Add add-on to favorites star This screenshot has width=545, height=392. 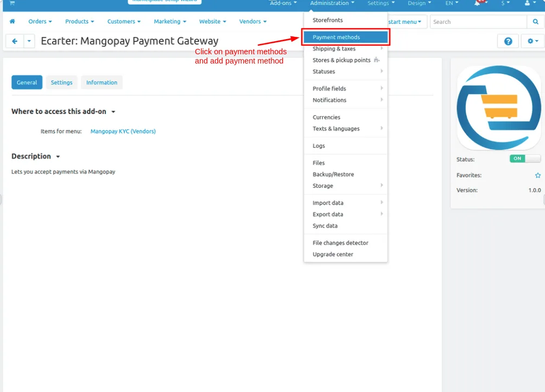(538, 175)
